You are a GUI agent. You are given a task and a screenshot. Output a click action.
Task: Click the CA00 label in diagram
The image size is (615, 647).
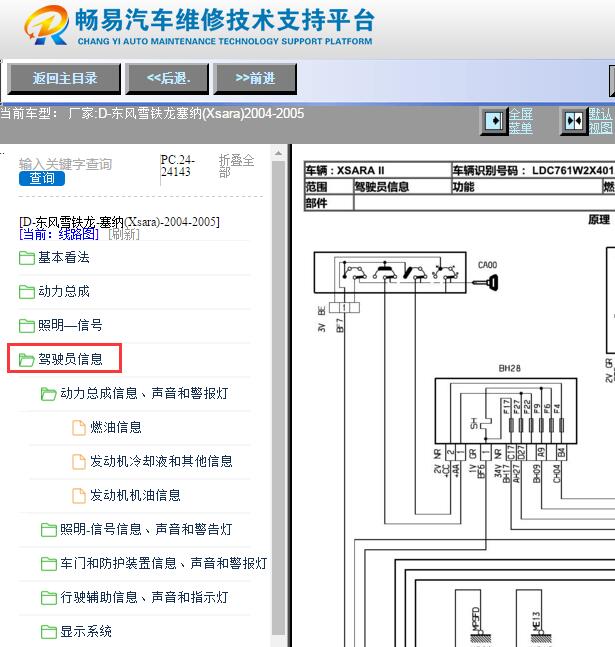click(x=487, y=265)
